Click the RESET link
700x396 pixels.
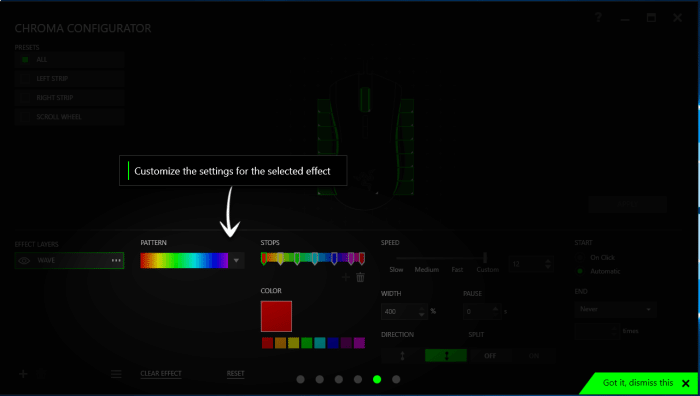[x=235, y=374]
